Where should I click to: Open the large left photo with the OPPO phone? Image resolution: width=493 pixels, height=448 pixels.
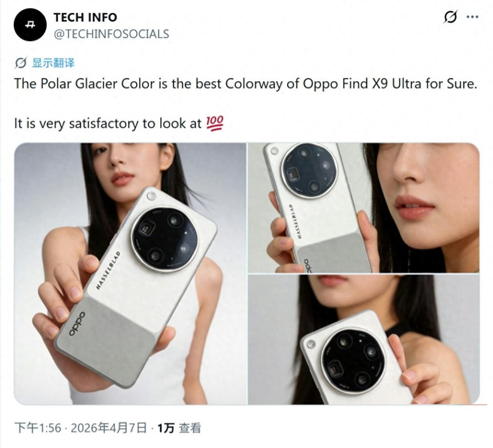130,274
